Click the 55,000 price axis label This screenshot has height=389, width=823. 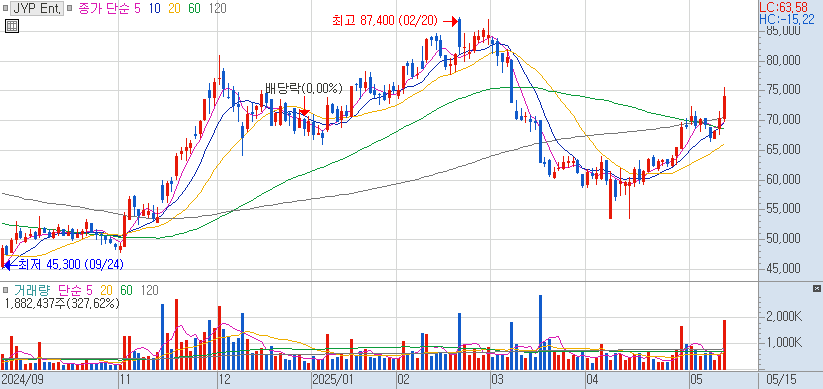784,209
